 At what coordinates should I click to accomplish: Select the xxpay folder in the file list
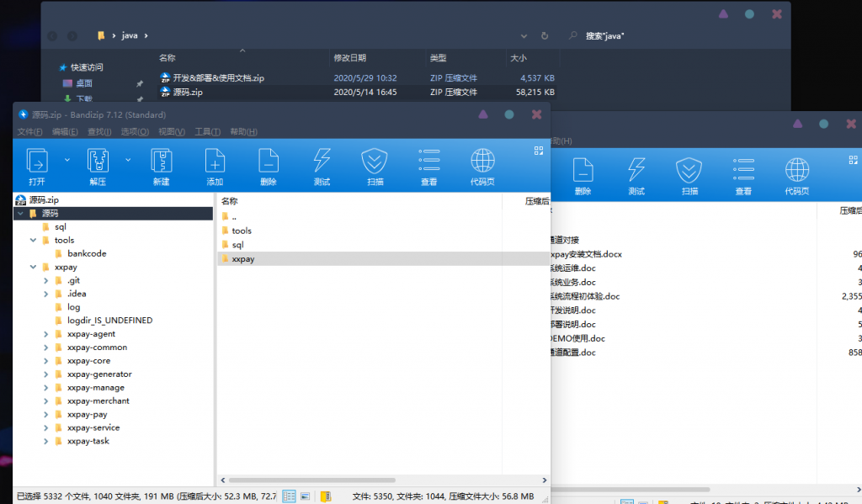coord(384,259)
